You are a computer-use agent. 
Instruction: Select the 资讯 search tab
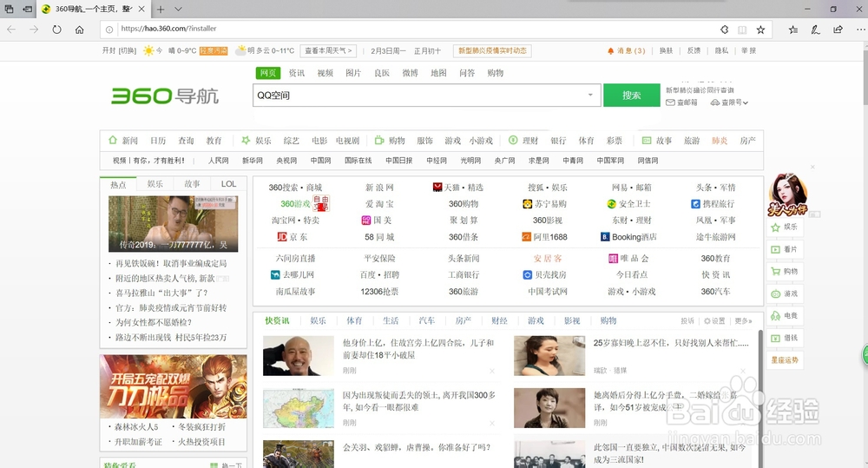click(297, 73)
